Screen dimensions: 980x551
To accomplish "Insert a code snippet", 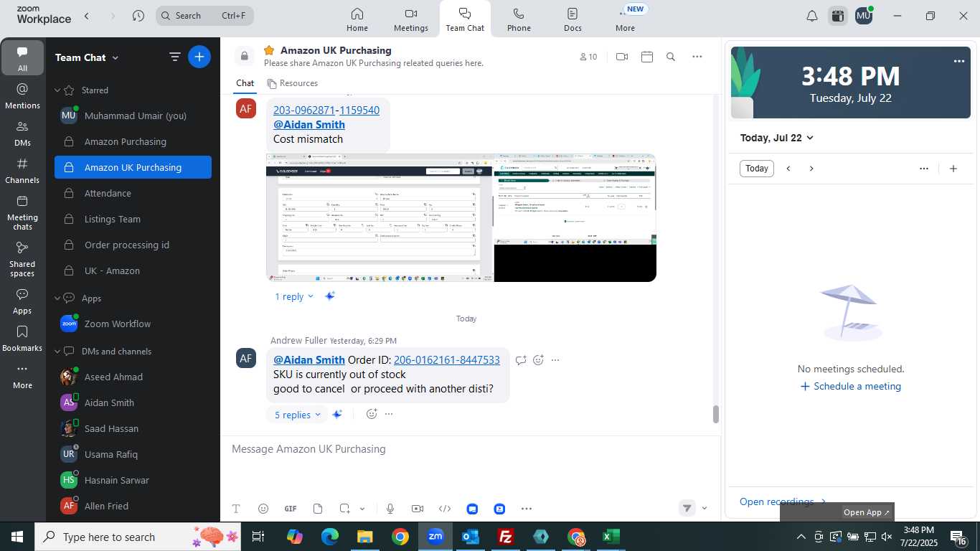I will pyautogui.click(x=445, y=509).
